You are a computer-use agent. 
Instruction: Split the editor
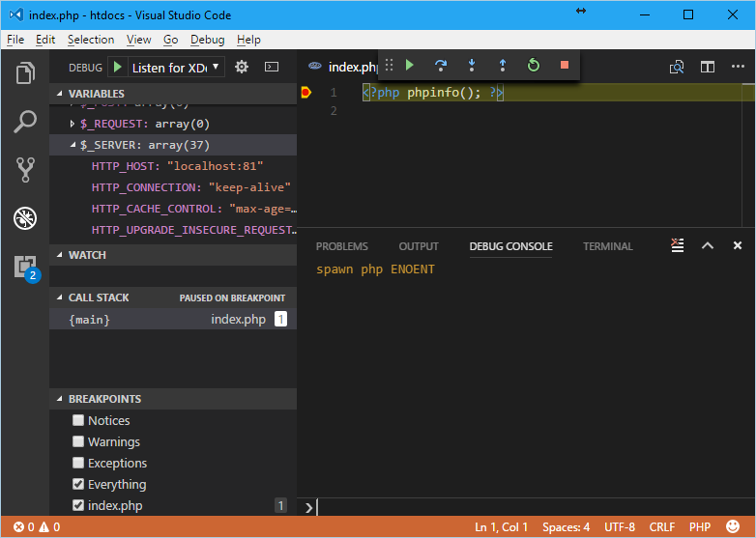click(708, 67)
